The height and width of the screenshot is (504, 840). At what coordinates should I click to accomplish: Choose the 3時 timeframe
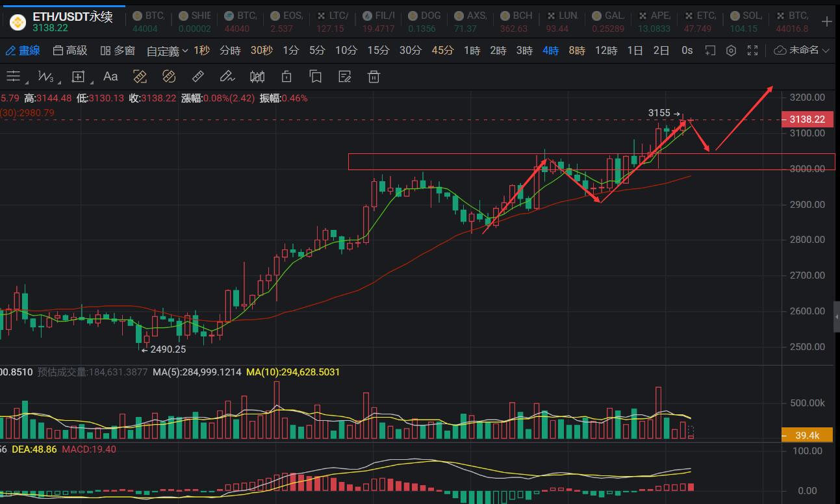pos(524,51)
